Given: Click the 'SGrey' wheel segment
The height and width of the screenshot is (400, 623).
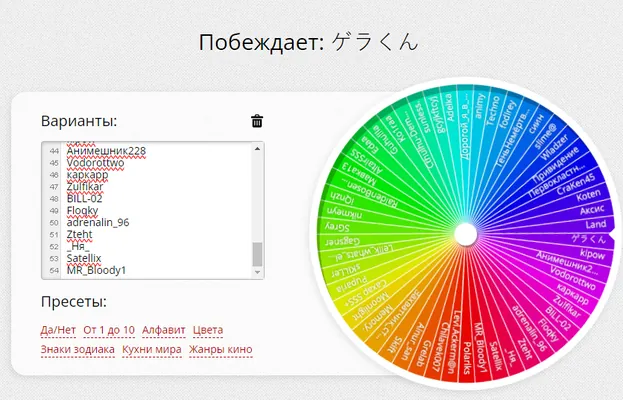Looking at the screenshot, I should pos(337,227).
